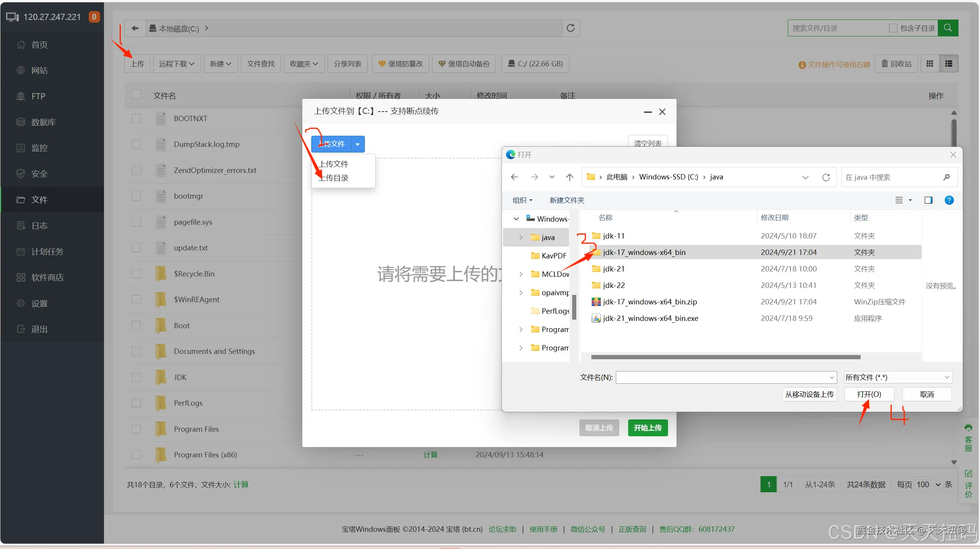
Task: Click the green search magnifier button
Action: click(x=948, y=28)
